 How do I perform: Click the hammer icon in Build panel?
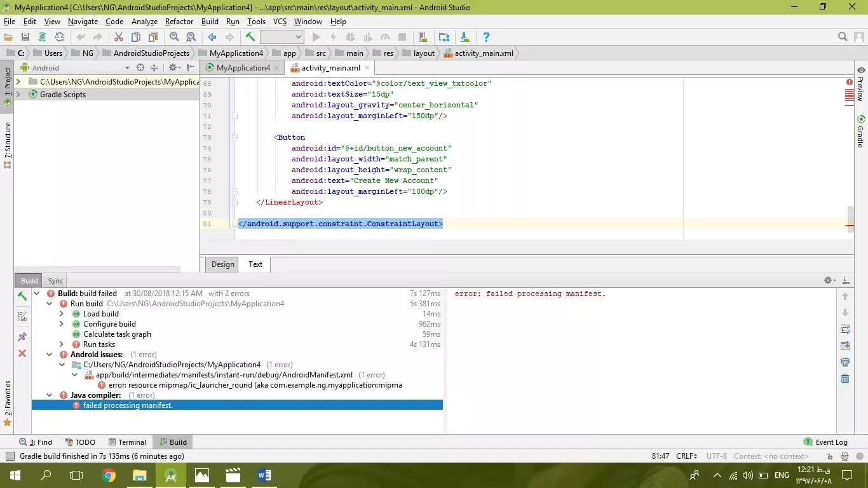22,296
